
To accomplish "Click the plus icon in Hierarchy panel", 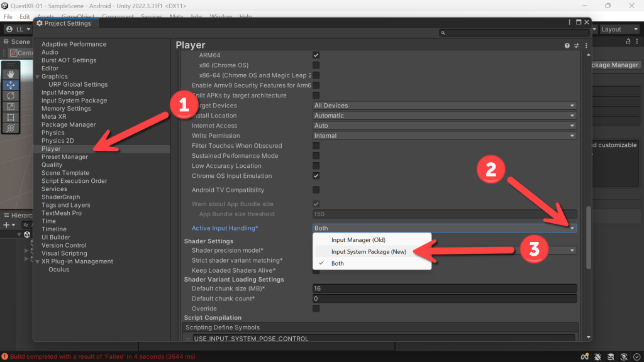I will [x=6, y=225].
